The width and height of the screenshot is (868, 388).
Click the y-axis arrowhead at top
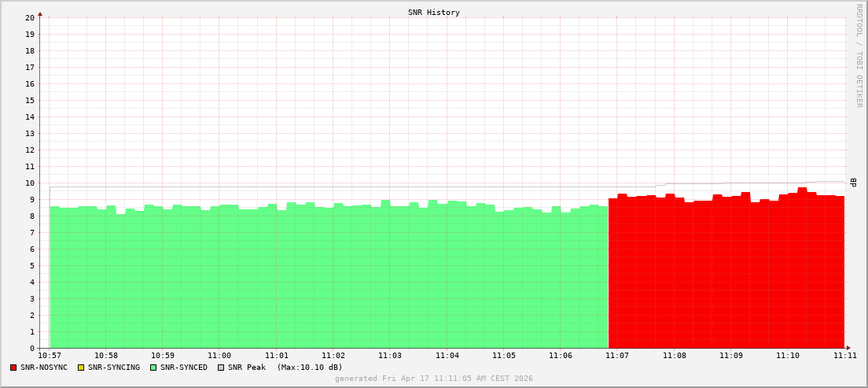tap(40, 13)
